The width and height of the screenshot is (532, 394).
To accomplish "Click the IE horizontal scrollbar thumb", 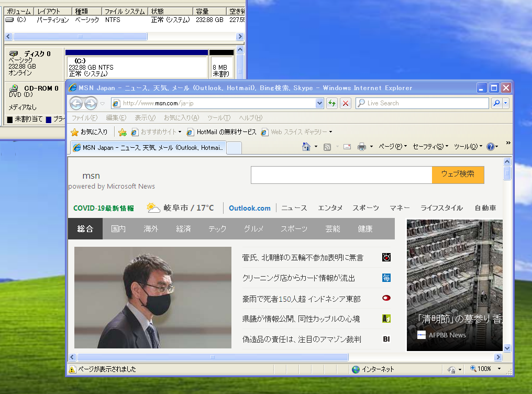I will coord(213,357).
